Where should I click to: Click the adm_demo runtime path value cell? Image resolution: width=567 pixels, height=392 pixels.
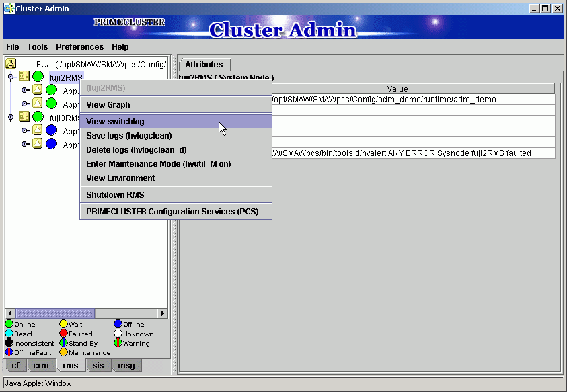coord(412,100)
